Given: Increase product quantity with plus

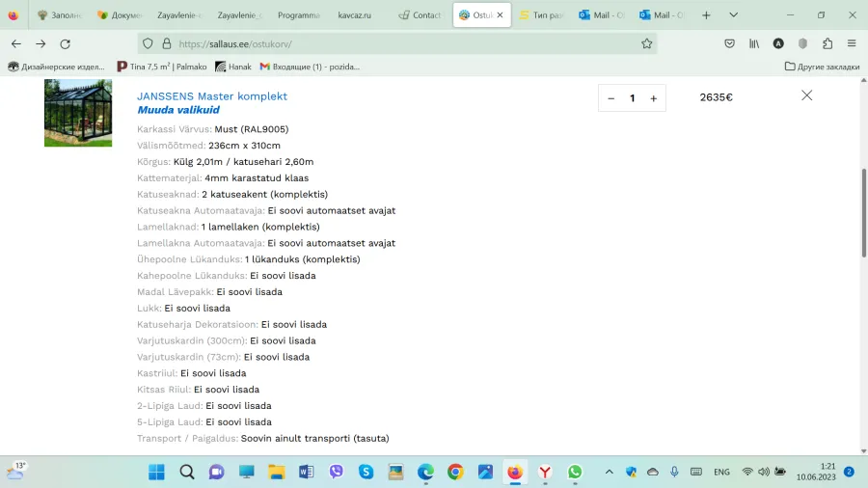Looking at the screenshot, I should (654, 98).
